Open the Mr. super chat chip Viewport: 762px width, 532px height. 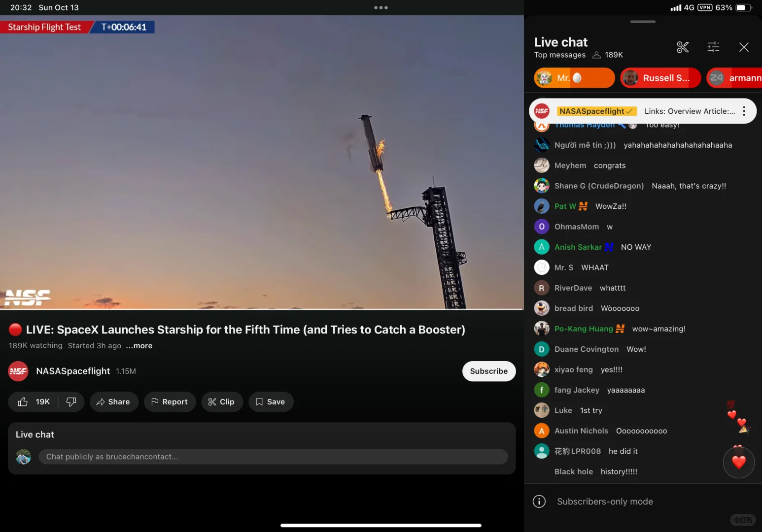click(574, 78)
